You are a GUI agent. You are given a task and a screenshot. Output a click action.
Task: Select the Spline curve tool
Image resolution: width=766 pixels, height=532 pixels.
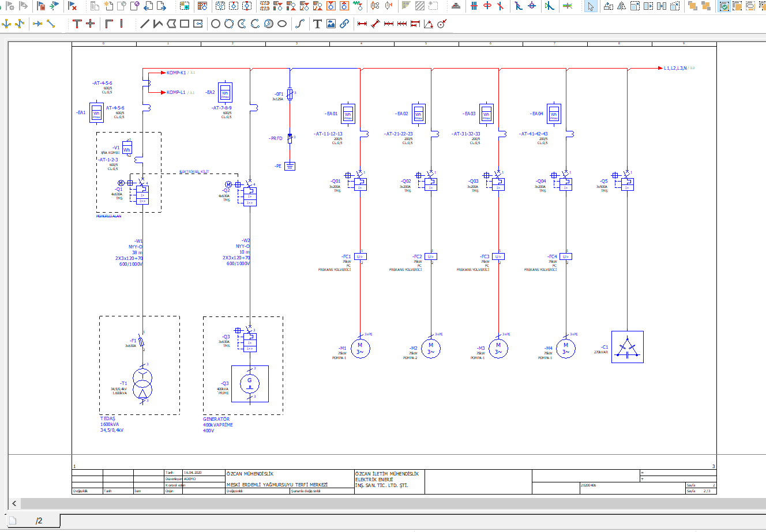click(x=299, y=24)
